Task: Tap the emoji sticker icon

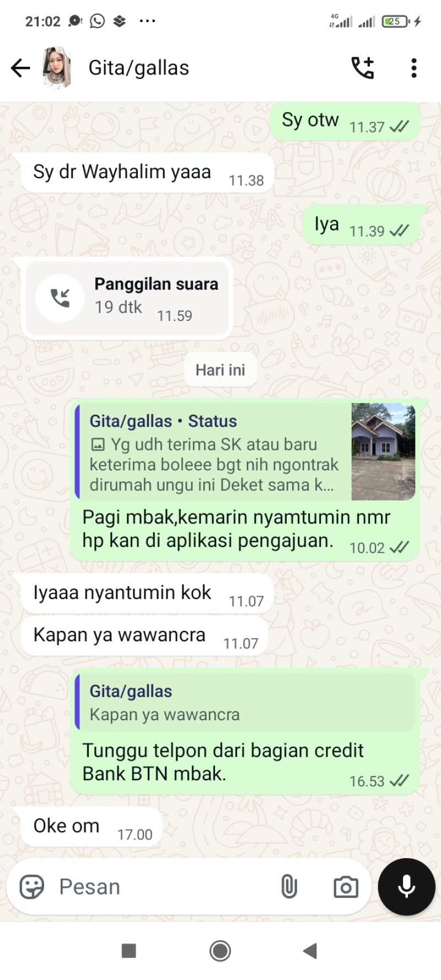Action: point(32,887)
